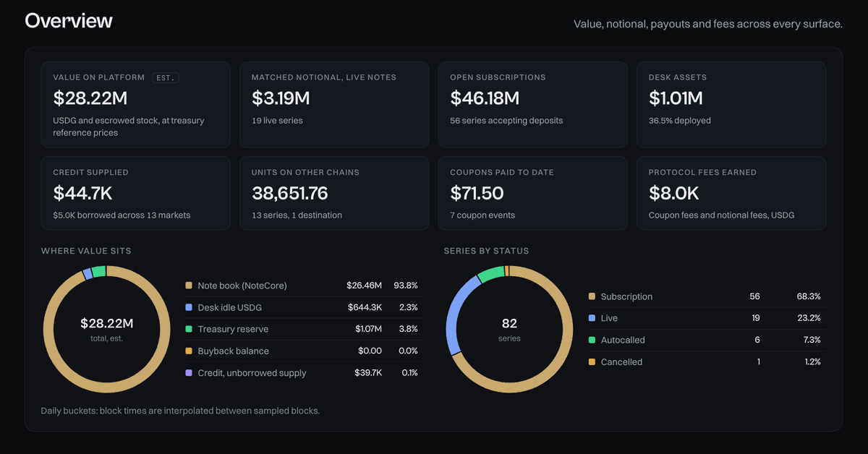Click the $28.22M total in value donut
Screen dimensions: 868x454
click(x=106, y=323)
